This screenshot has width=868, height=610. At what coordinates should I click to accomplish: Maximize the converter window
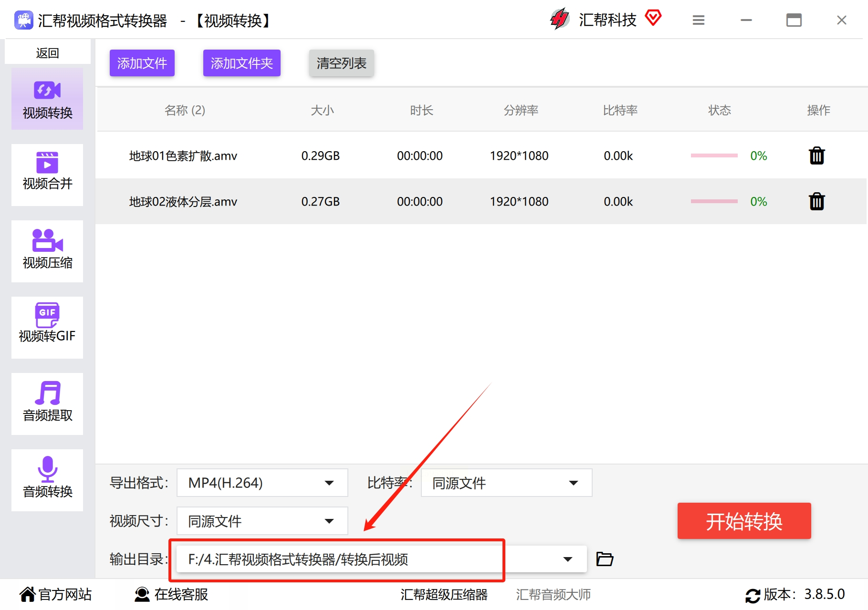(x=794, y=20)
